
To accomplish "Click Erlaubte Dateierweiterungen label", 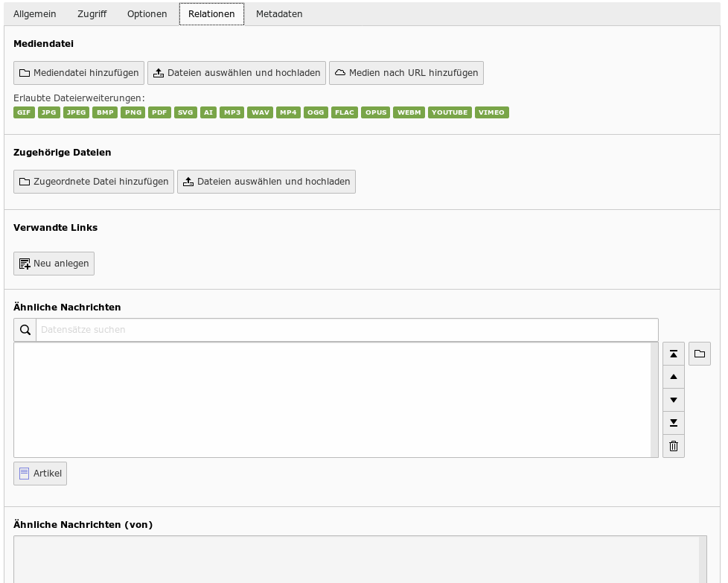I will 79,98.
